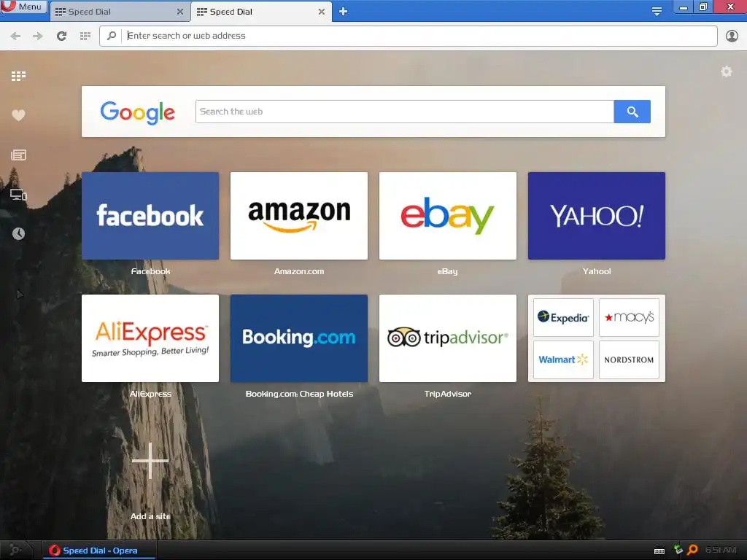The height and width of the screenshot is (560, 747).
Task: Open the Facebook speed dial tile
Action: pos(150,216)
